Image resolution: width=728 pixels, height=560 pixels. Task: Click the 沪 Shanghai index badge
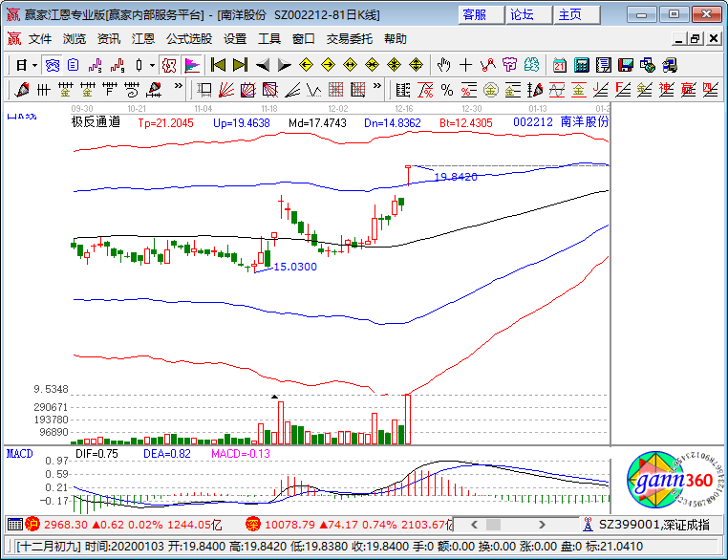(x=33, y=525)
